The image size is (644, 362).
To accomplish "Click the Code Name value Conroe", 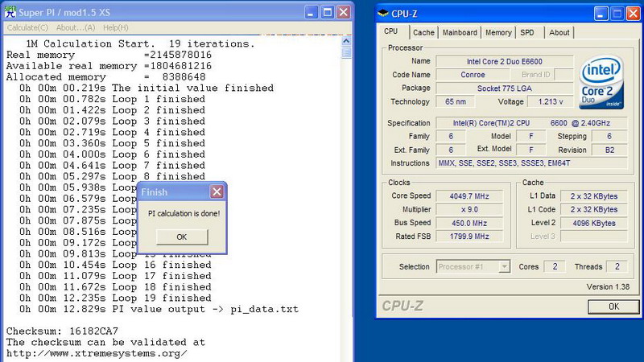I will pyautogui.click(x=473, y=75).
